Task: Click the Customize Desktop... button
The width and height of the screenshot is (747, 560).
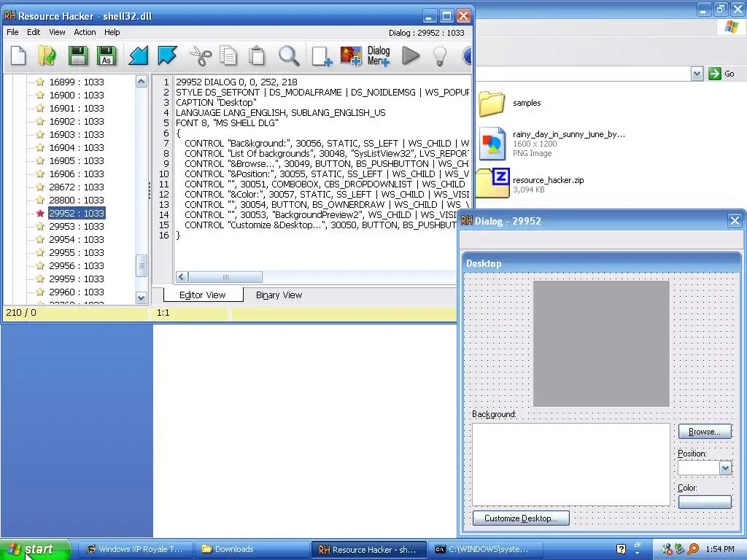Action: pyautogui.click(x=521, y=518)
